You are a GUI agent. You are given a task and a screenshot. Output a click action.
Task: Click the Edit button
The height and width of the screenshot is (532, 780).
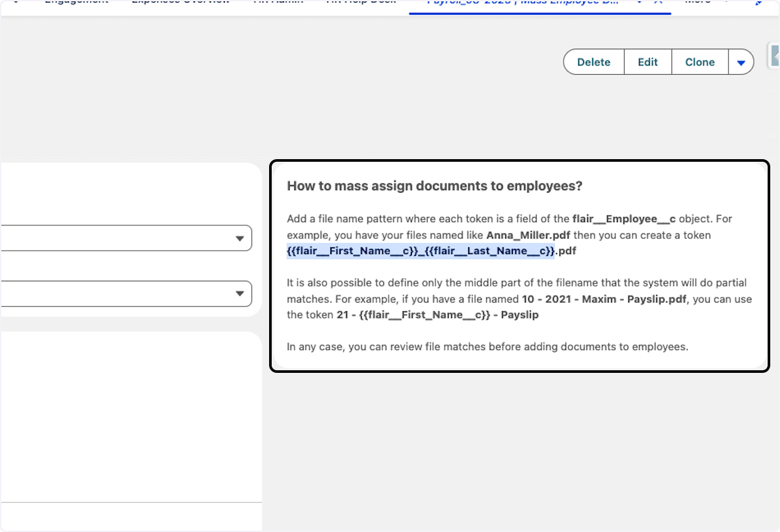tap(647, 62)
